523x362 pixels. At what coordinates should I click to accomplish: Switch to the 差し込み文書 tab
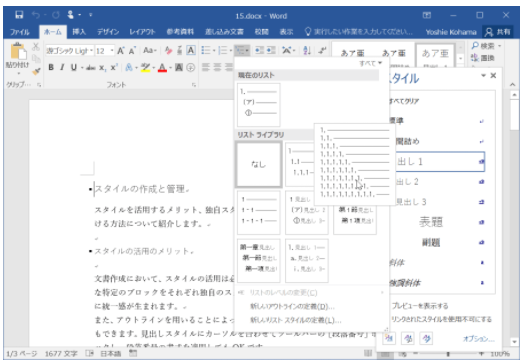pyautogui.click(x=224, y=32)
